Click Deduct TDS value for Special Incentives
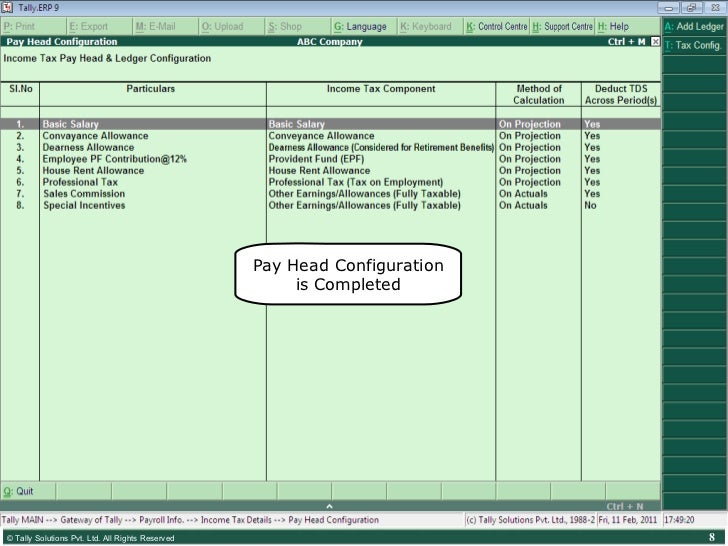 point(590,205)
